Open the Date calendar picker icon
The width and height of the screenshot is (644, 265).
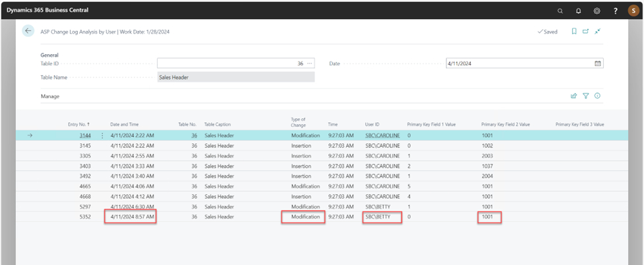point(598,63)
